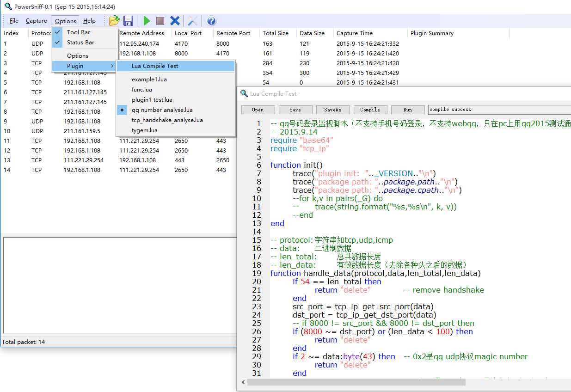571x392 pixels.
Task: Select packet row with index 1
Action: coord(254,44)
